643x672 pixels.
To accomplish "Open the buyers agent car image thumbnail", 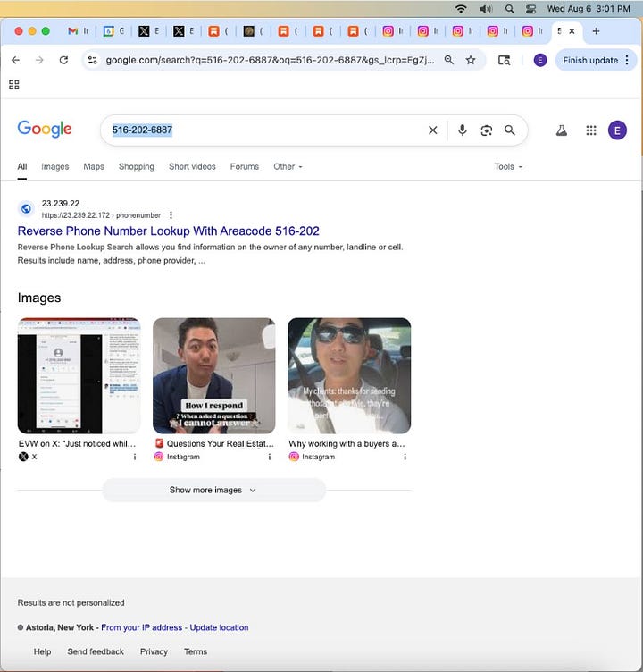I will click(349, 376).
